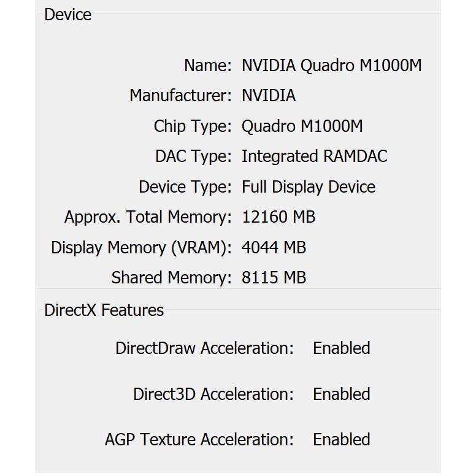Click the Chip Type label
Screen dimensions: 476x476
tap(193, 126)
